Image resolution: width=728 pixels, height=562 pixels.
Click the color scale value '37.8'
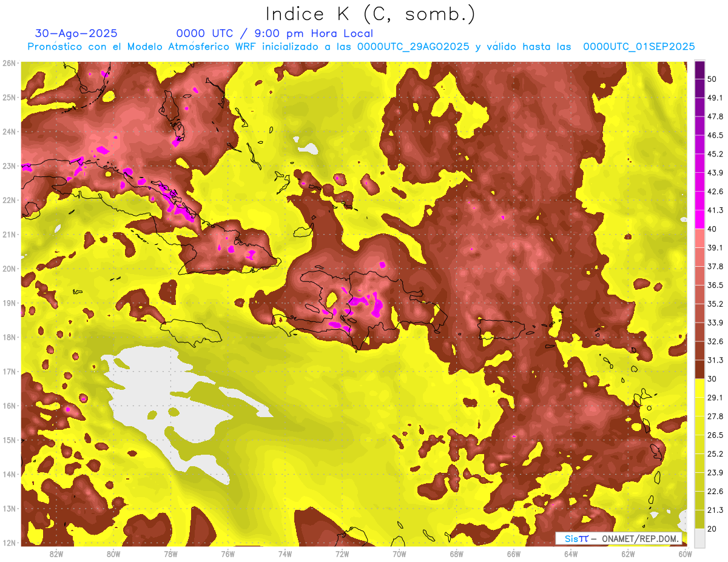(x=715, y=266)
